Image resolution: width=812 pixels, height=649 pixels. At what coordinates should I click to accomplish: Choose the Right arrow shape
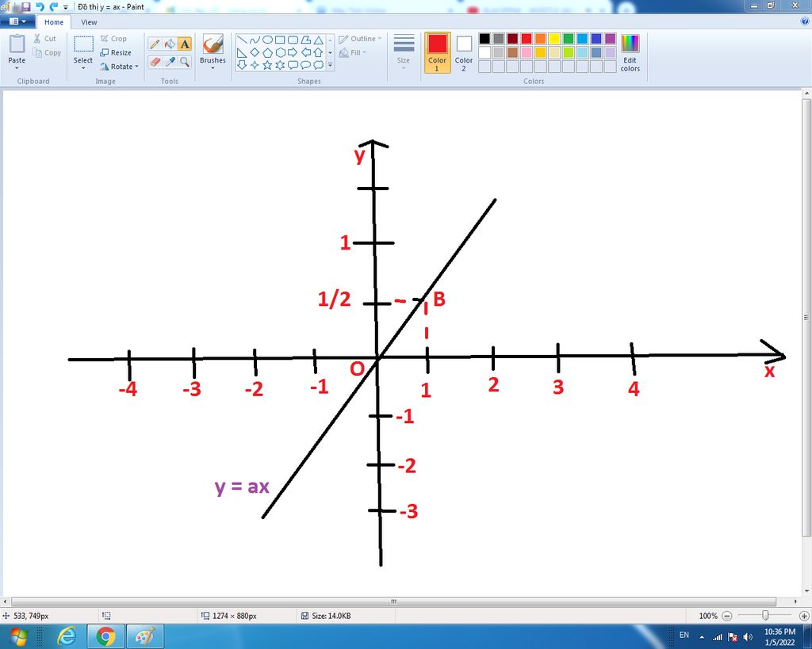293,52
